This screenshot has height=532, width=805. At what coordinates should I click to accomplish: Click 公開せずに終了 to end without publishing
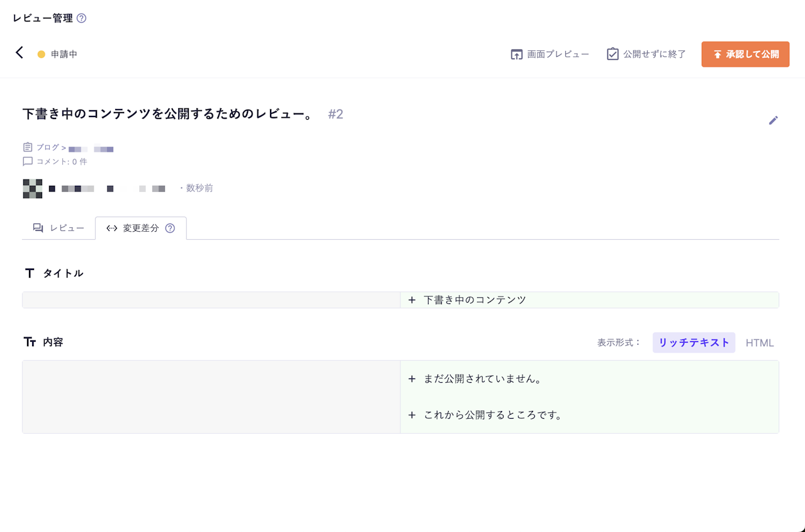click(x=645, y=54)
